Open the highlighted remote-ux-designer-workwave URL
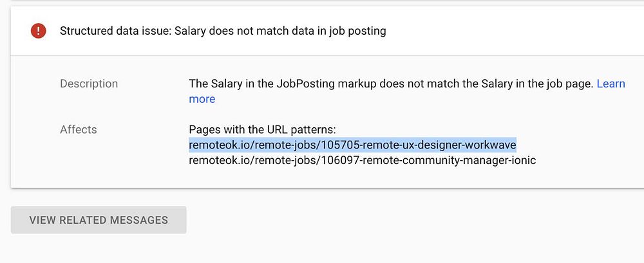This screenshot has height=263, width=644. (x=352, y=145)
